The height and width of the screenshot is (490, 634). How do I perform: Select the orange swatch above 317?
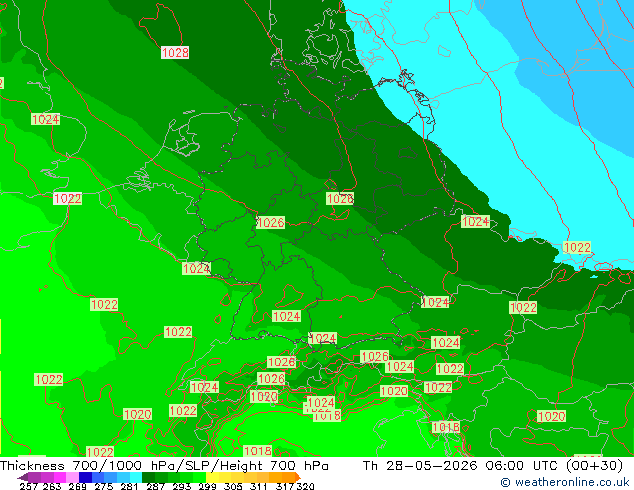coord(289,477)
